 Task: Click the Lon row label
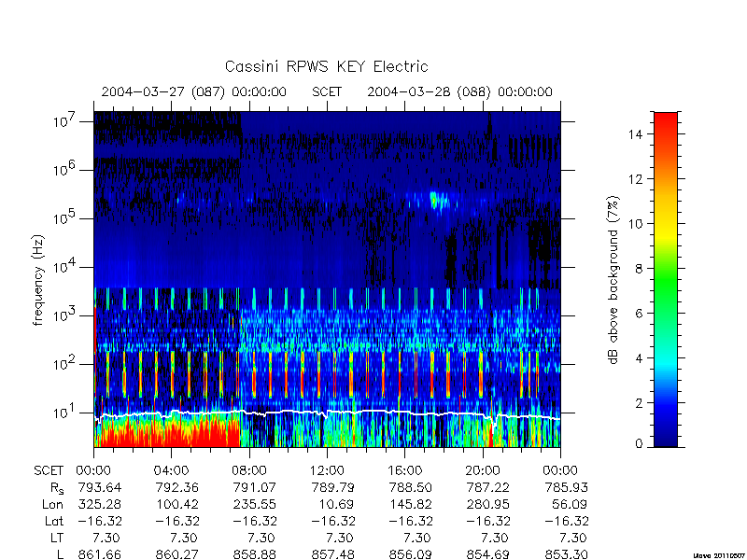[53, 504]
